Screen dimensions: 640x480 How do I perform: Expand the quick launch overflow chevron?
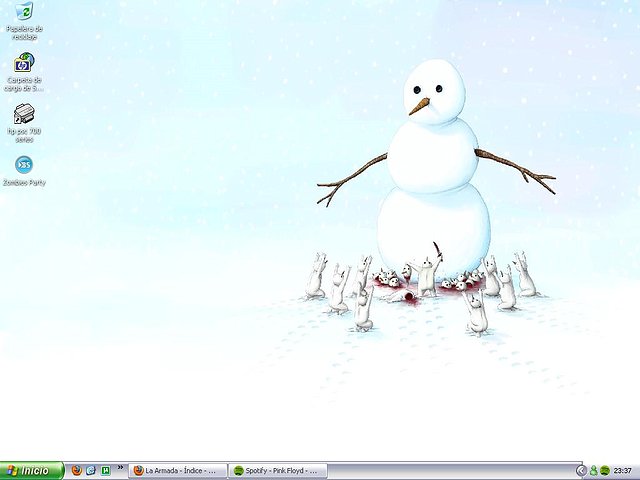[120, 467]
